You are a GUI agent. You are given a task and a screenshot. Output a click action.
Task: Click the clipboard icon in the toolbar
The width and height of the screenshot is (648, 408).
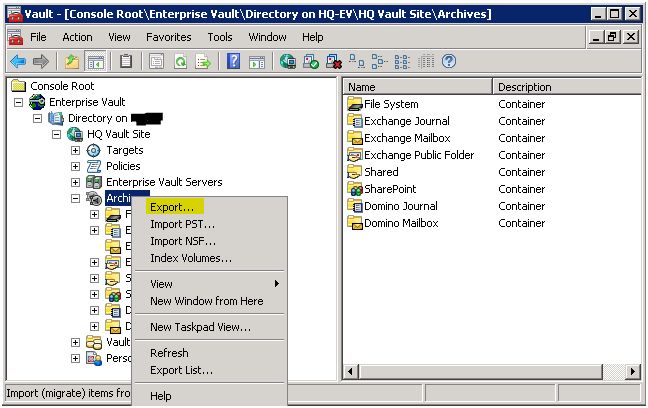pyautogui.click(x=126, y=62)
